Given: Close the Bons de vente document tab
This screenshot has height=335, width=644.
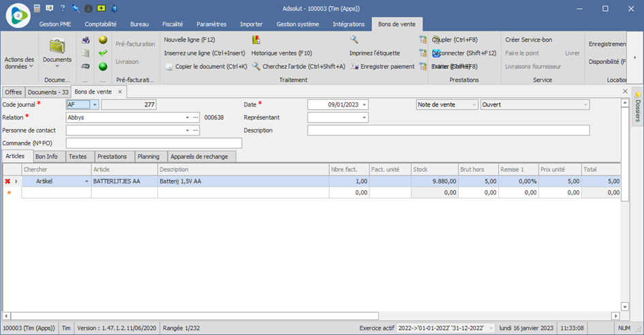Looking at the screenshot, I should tap(120, 92).
